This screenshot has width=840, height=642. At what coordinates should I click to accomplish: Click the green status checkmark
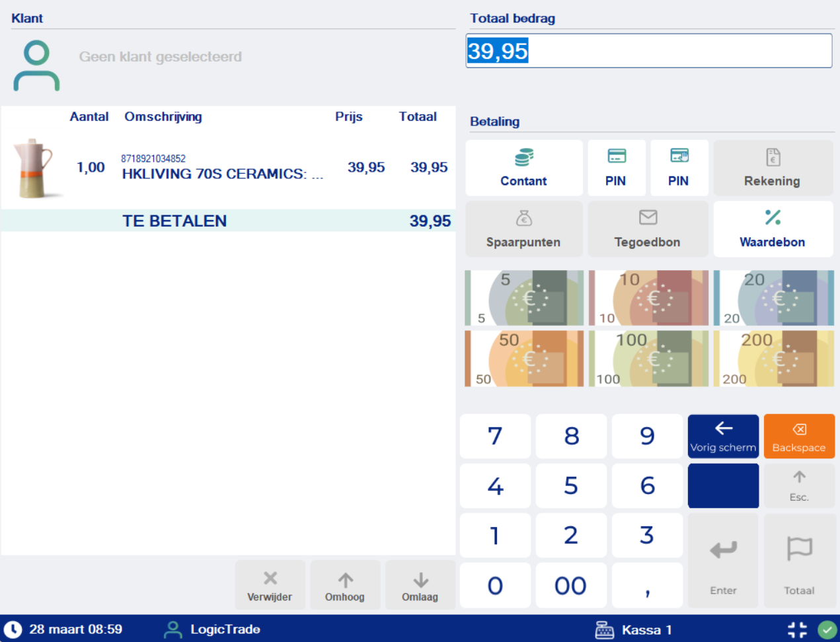[827, 629]
